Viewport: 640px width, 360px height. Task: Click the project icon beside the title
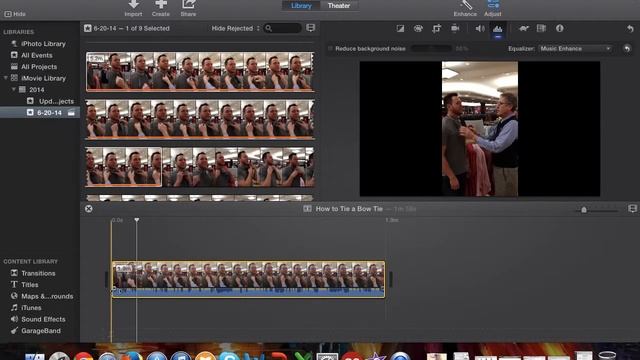307,209
